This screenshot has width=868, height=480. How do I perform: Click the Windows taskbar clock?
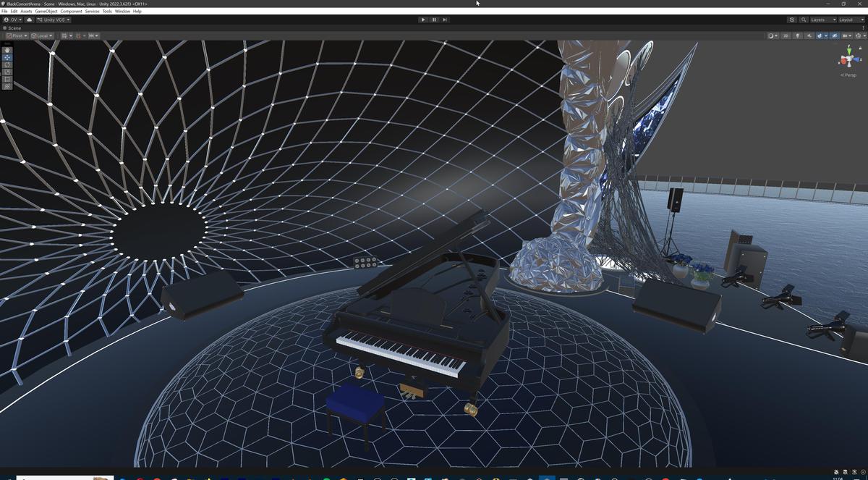tap(838, 478)
